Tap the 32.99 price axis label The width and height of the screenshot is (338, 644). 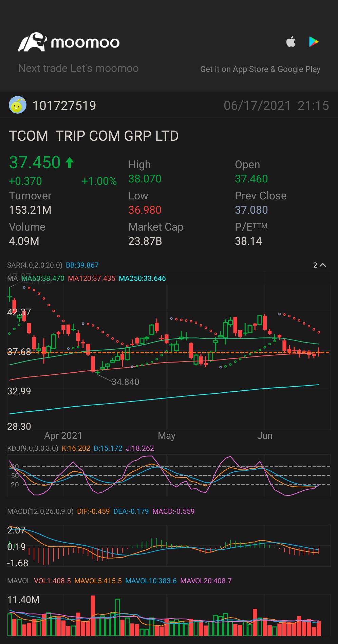point(19,391)
